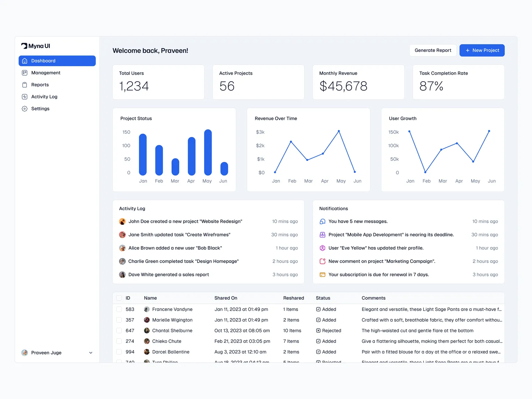Open the Praveen Juge profile menu
Viewport: 532px width, 399px height.
47,353
